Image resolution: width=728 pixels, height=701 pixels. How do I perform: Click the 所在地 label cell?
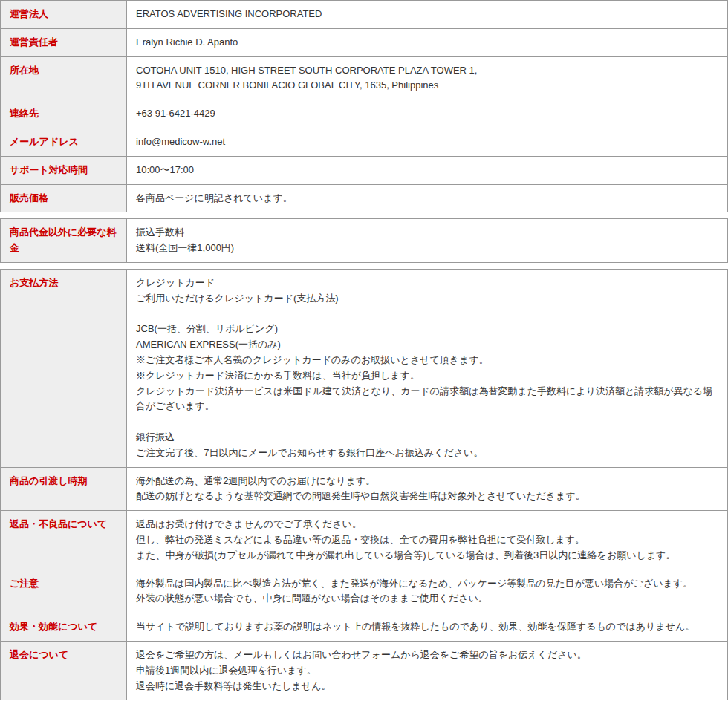(x=24, y=71)
